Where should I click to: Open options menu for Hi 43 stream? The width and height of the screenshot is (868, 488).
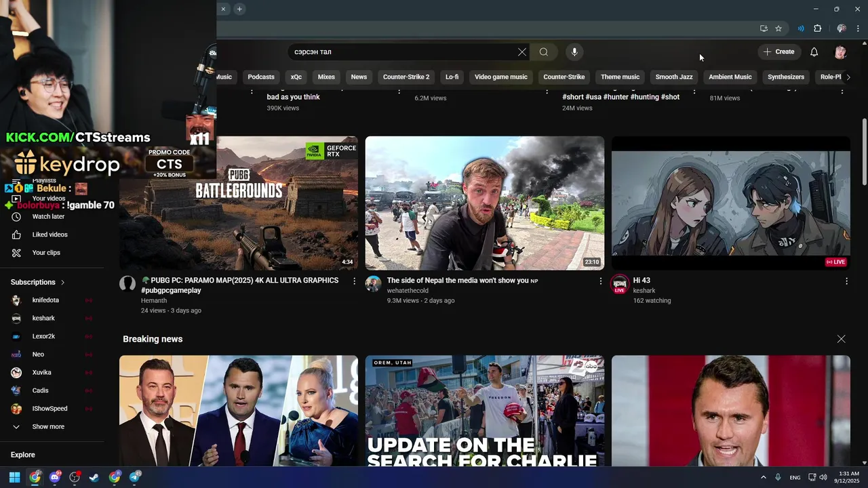846,281
